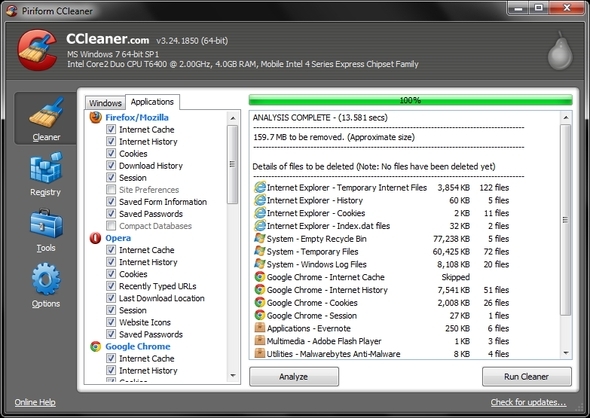Click the results pane scrollbar thumb
590x418 pixels.
click(x=566, y=220)
